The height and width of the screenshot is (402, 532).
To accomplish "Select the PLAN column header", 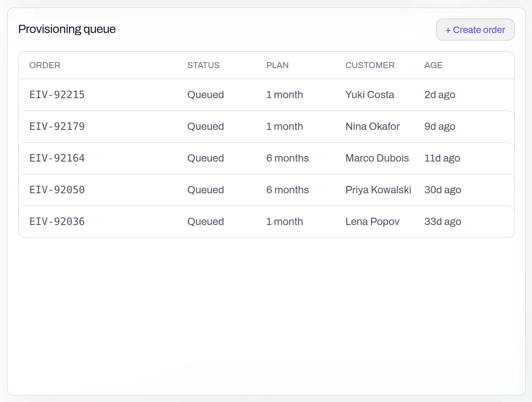I will 278,66.
